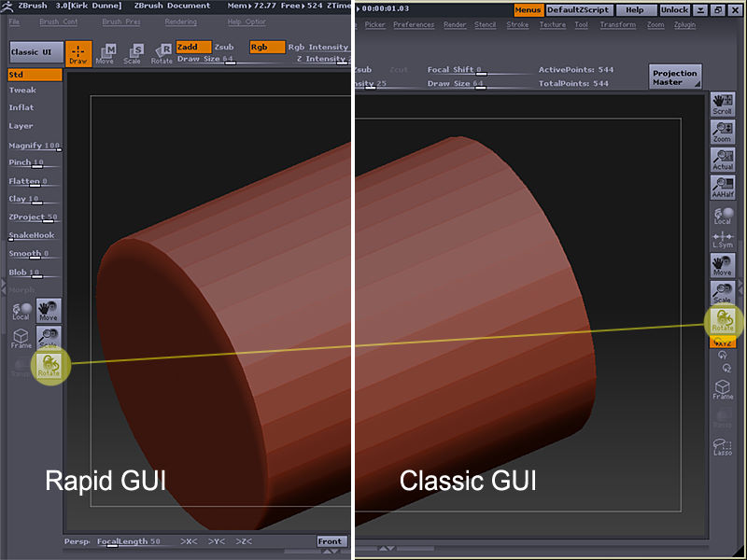This screenshot has height=560, width=747.
Task: Click the Local icon in Rapid GUI panel
Action: (x=21, y=312)
